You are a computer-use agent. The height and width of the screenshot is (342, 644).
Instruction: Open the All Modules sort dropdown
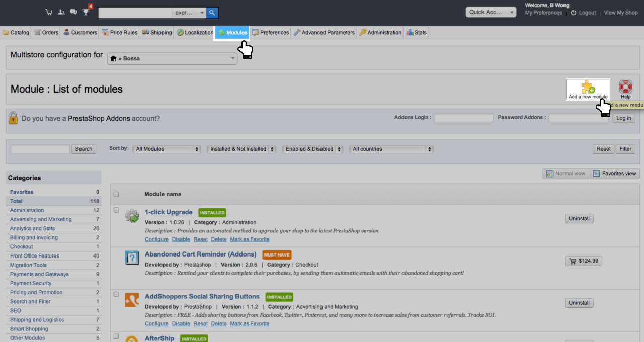click(x=166, y=149)
